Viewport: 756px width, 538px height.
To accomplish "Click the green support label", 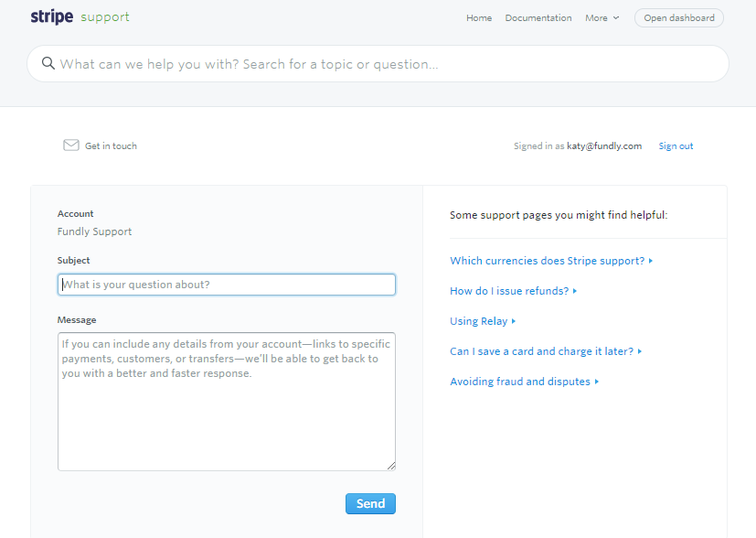I will coord(105,17).
